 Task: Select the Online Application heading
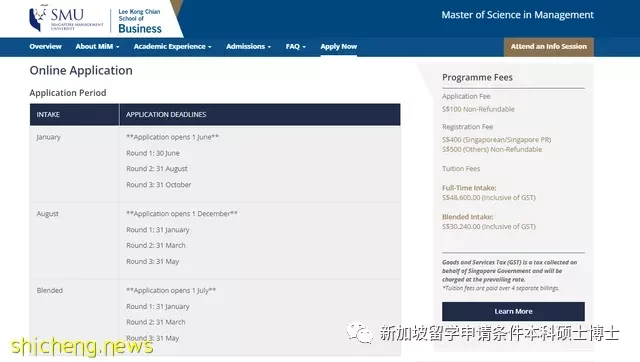point(81,70)
